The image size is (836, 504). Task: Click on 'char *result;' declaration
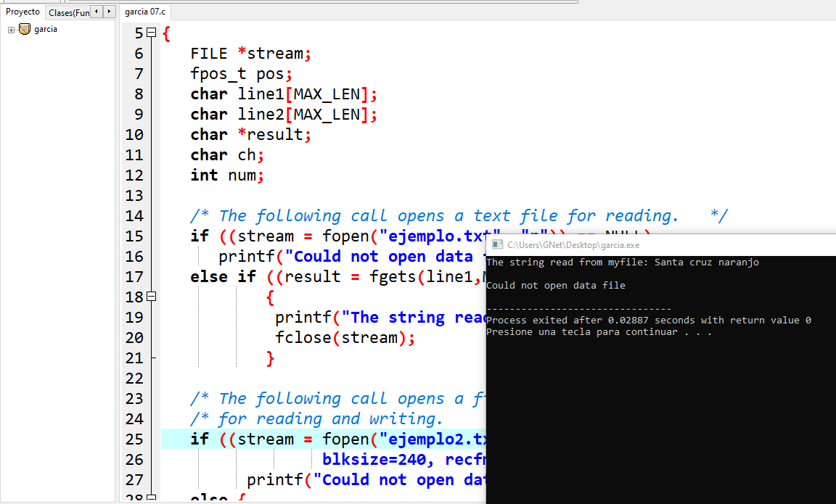point(250,135)
